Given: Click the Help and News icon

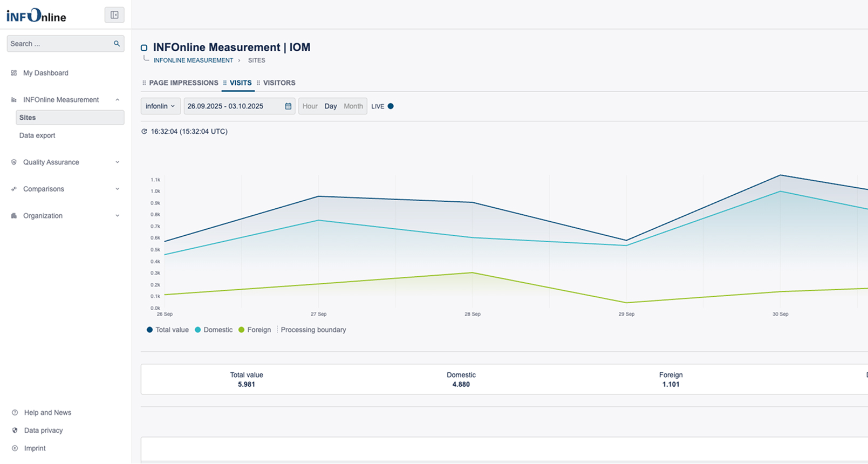Looking at the screenshot, I should pos(15,413).
